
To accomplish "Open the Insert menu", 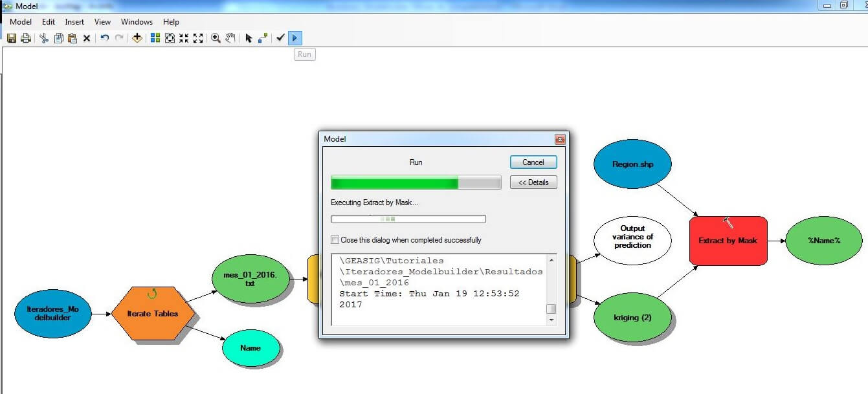I will [74, 22].
